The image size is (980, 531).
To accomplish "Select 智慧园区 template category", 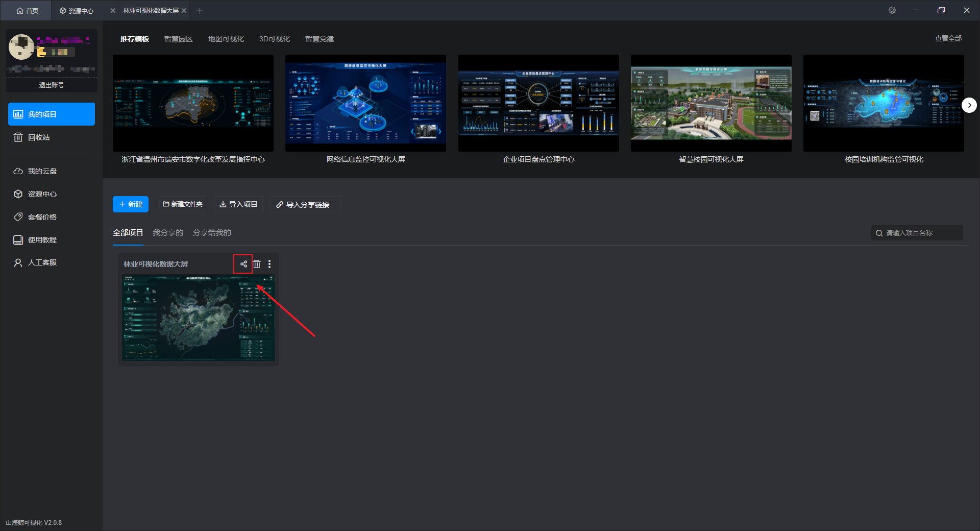I will [x=179, y=39].
